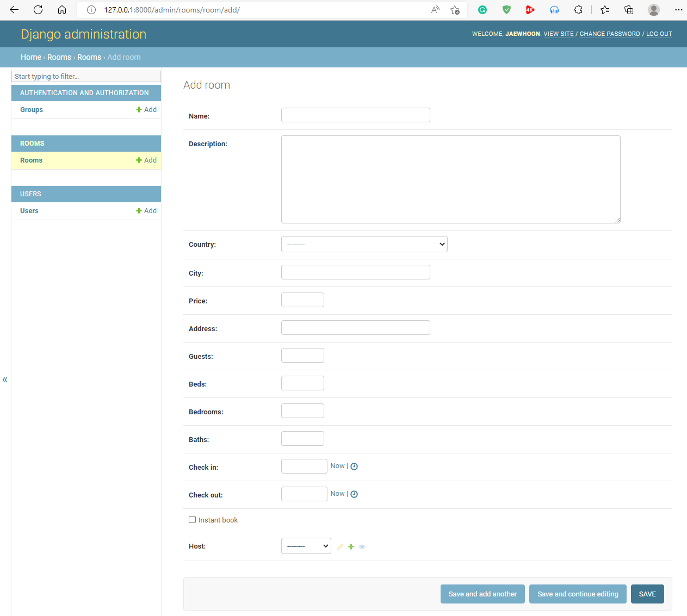Click the Read aloud icon in the address bar
The image size is (687, 616).
click(435, 10)
